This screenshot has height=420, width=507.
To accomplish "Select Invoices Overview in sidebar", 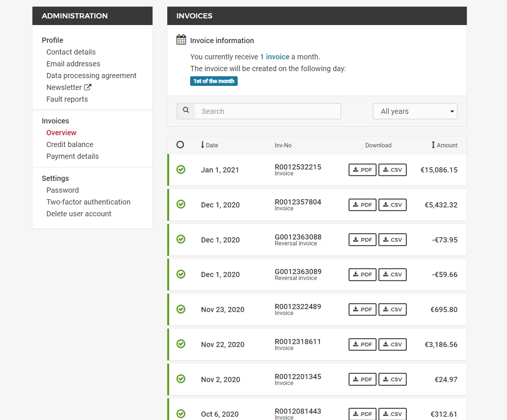I will [x=62, y=133].
